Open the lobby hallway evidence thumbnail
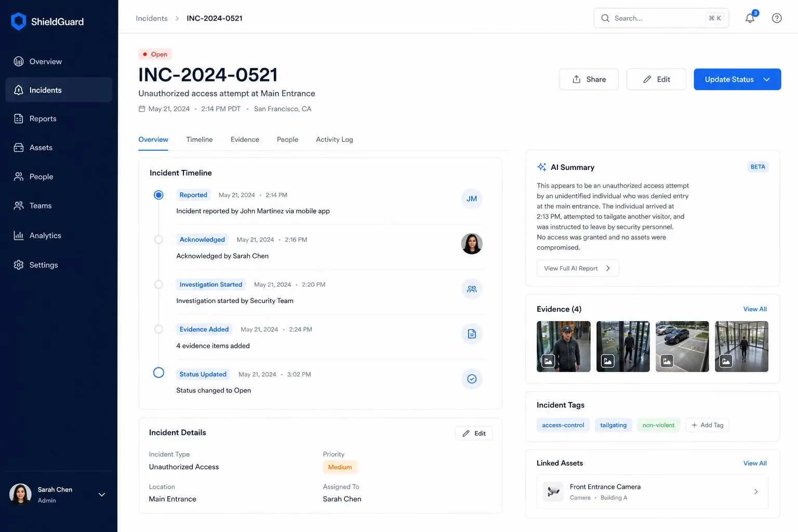This screenshot has width=798, height=532. point(741,347)
